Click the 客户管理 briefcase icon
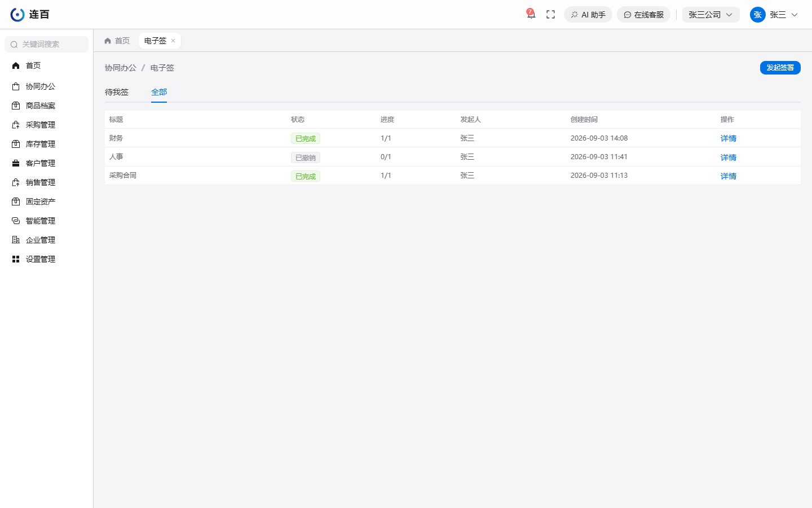812x508 pixels. pos(16,164)
